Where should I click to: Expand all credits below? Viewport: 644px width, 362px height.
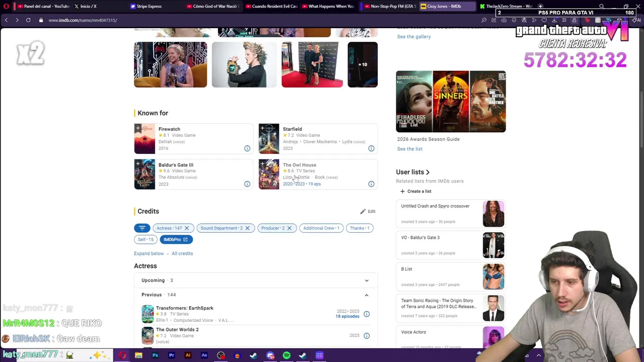[x=148, y=253]
